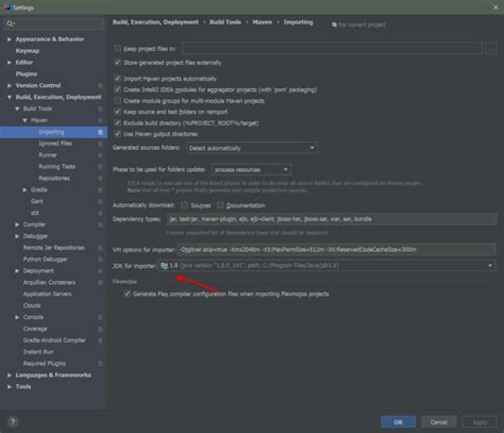Expand Appearance & Behavior tree node

9,39
